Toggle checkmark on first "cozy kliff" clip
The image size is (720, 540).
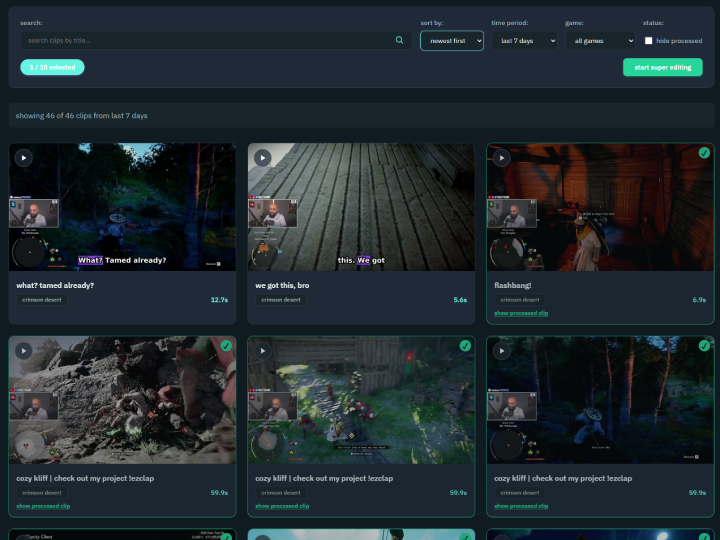[226, 346]
